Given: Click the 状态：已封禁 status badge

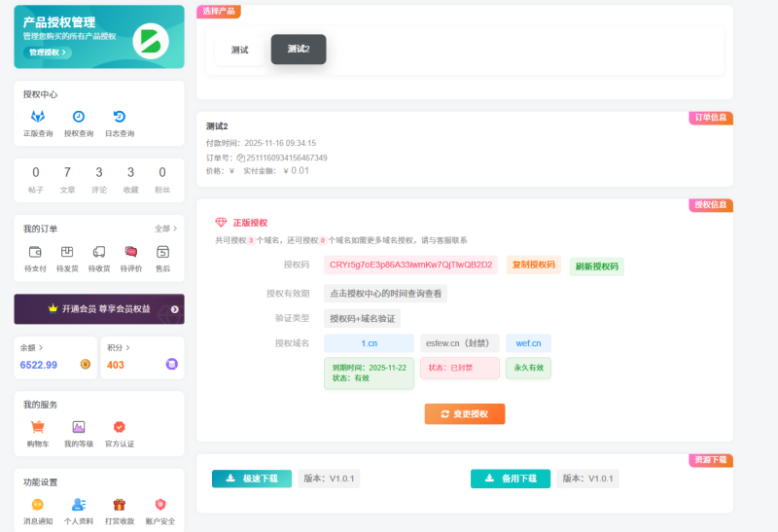Looking at the screenshot, I should point(460,369).
